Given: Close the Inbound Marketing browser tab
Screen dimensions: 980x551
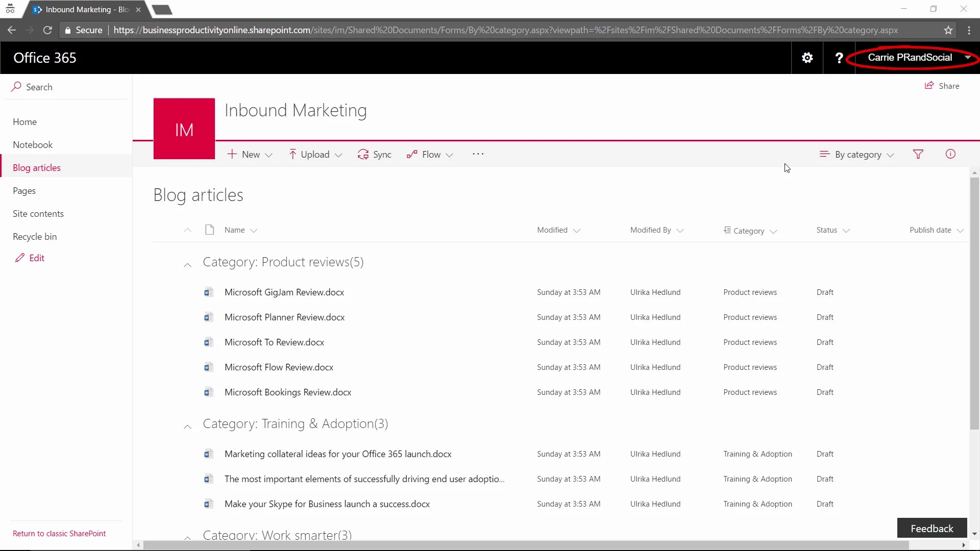Looking at the screenshot, I should click(138, 10).
